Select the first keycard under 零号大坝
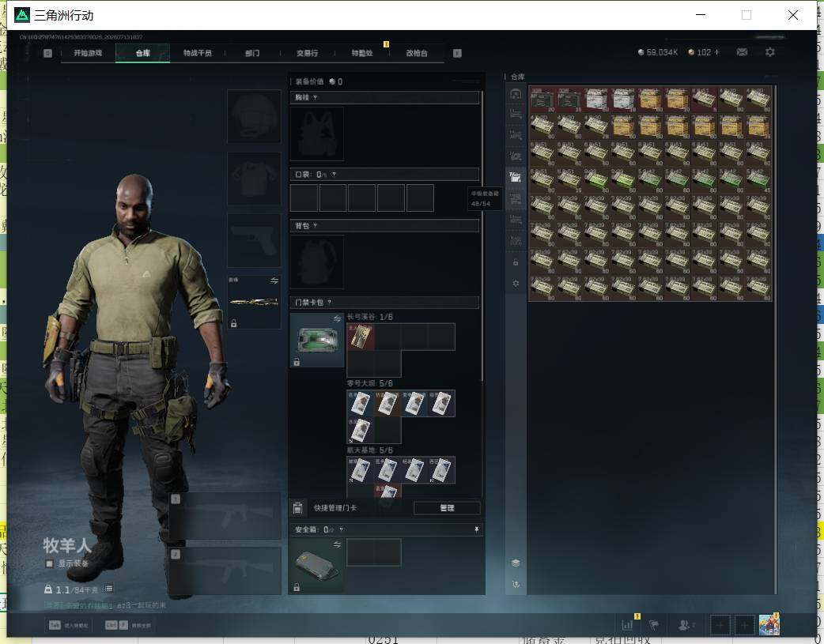The width and height of the screenshot is (824, 644). point(361,404)
